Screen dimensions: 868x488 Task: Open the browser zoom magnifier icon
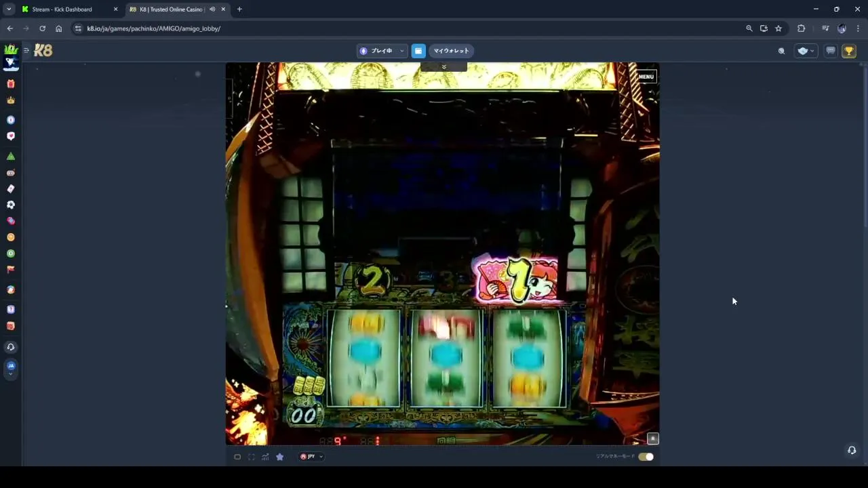tap(749, 28)
